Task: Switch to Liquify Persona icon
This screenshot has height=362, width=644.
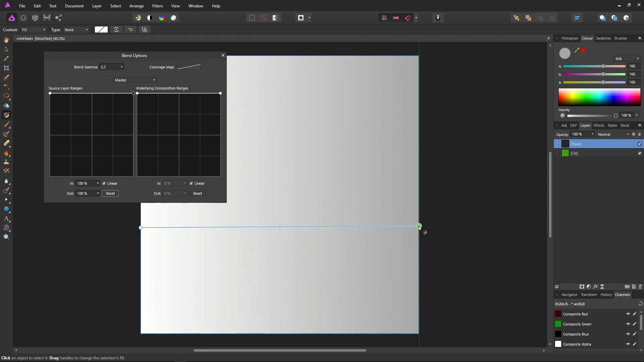Action: tap(23, 18)
